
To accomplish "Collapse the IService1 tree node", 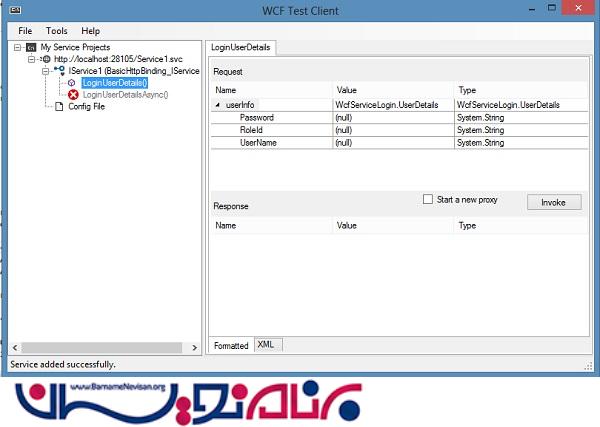I will (46, 71).
